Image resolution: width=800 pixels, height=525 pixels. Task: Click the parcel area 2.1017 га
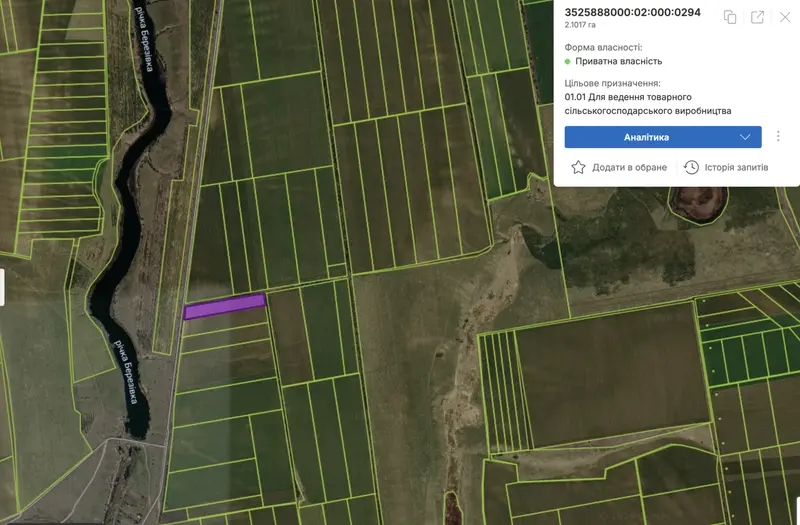(x=580, y=24)
